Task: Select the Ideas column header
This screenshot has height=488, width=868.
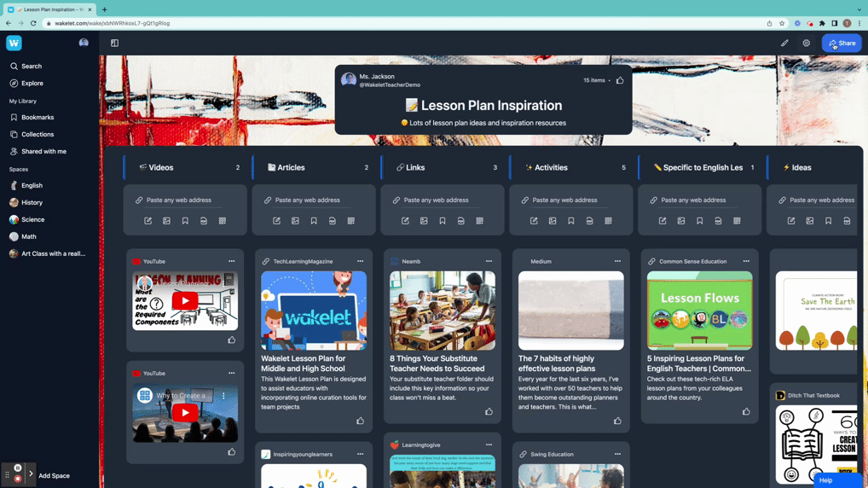Action: point(813,167)
